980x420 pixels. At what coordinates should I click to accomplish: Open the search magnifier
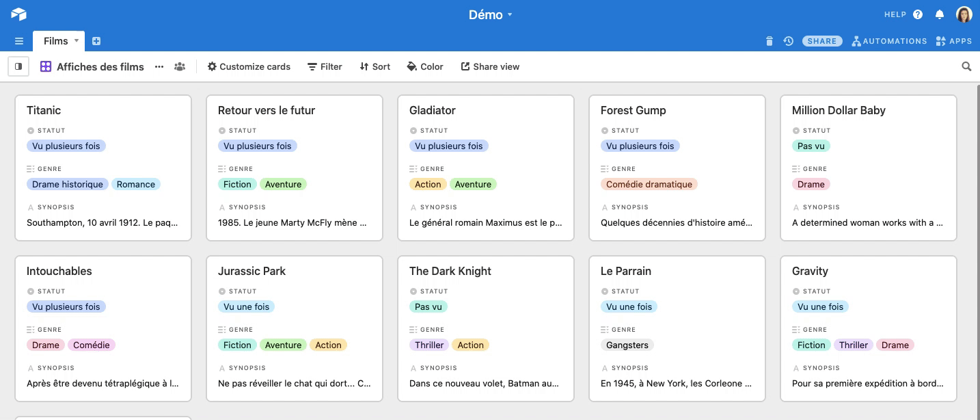966,66
